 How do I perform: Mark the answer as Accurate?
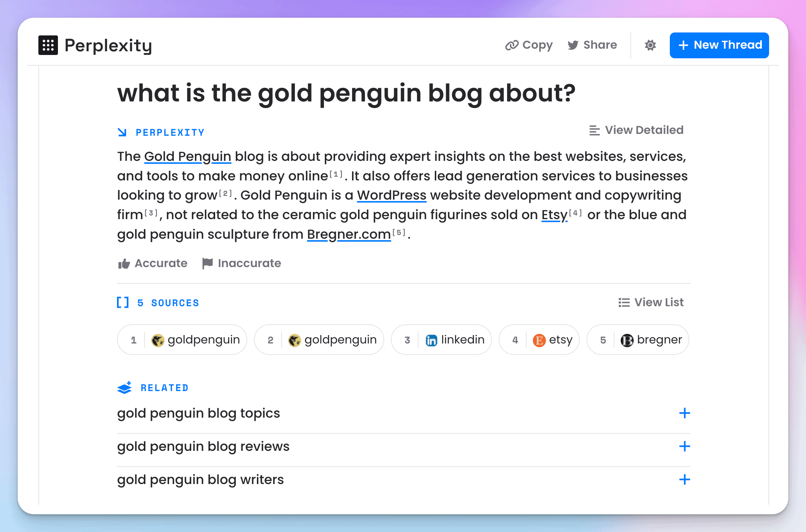[x=153, y=263]
